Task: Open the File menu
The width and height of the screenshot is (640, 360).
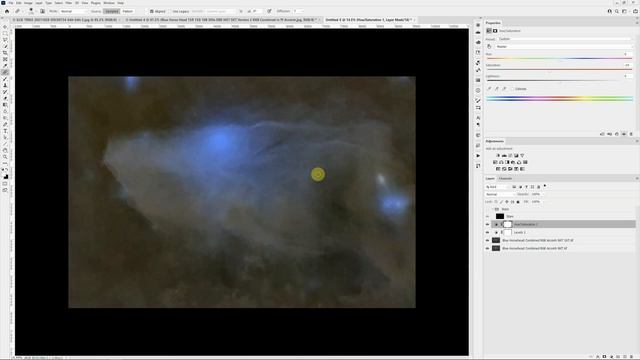Action: pos(11,3)
